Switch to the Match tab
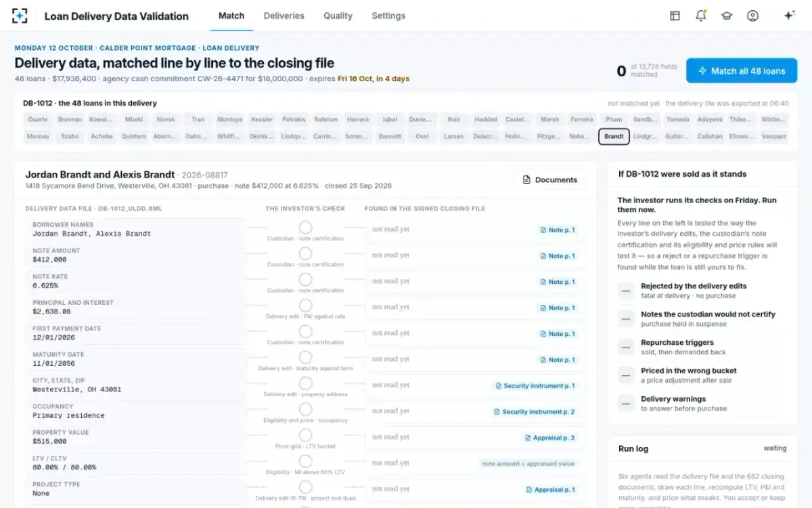The image size is (812, 508). click(x=231, y=16)
